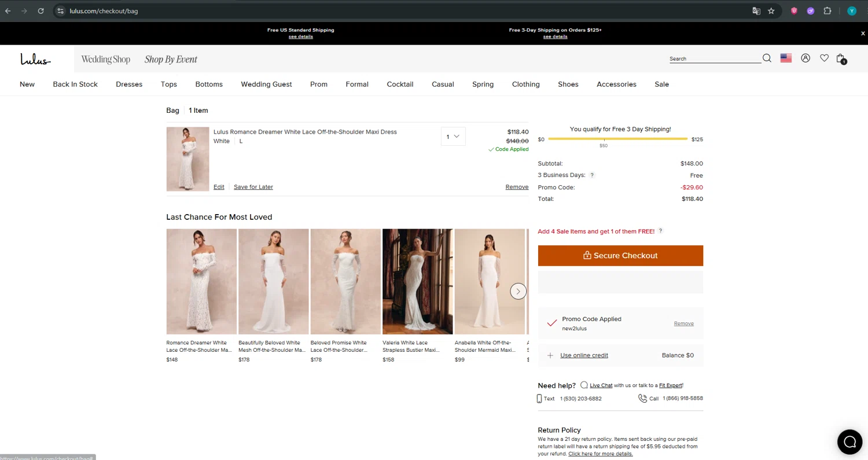
Task: Click the Secure Checkout button
Action: coord(620,256)
